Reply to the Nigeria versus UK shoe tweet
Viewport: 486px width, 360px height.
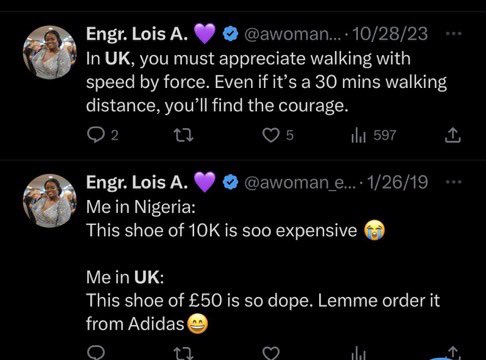pyautogui.click(x=96, y=353)
